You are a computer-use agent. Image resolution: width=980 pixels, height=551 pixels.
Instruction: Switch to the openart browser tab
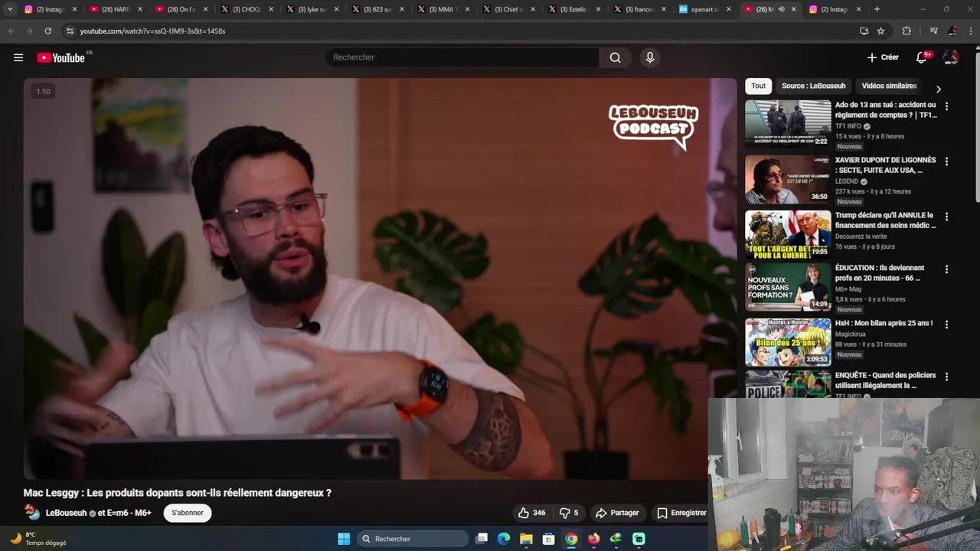point(705,9)
